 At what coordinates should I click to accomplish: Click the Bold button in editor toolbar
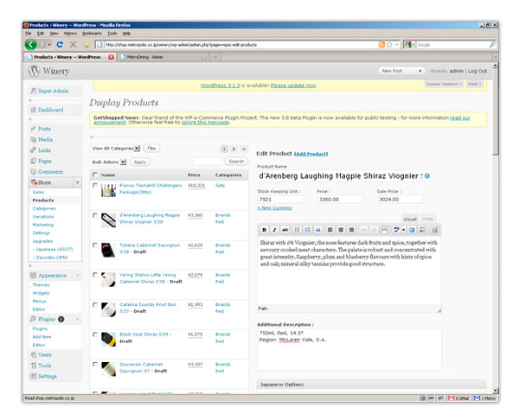pos(263,229)
